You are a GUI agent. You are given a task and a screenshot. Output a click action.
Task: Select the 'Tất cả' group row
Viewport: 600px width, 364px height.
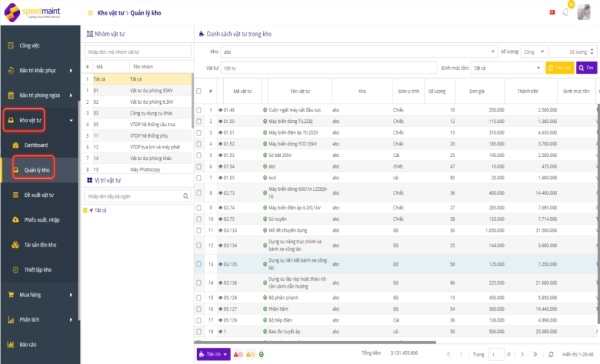coord(138,79)
